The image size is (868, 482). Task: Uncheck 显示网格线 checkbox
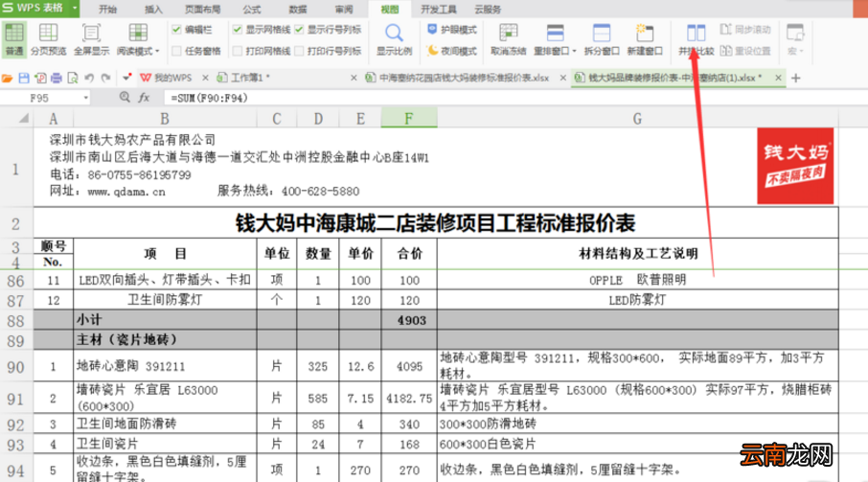coord(238,30)
